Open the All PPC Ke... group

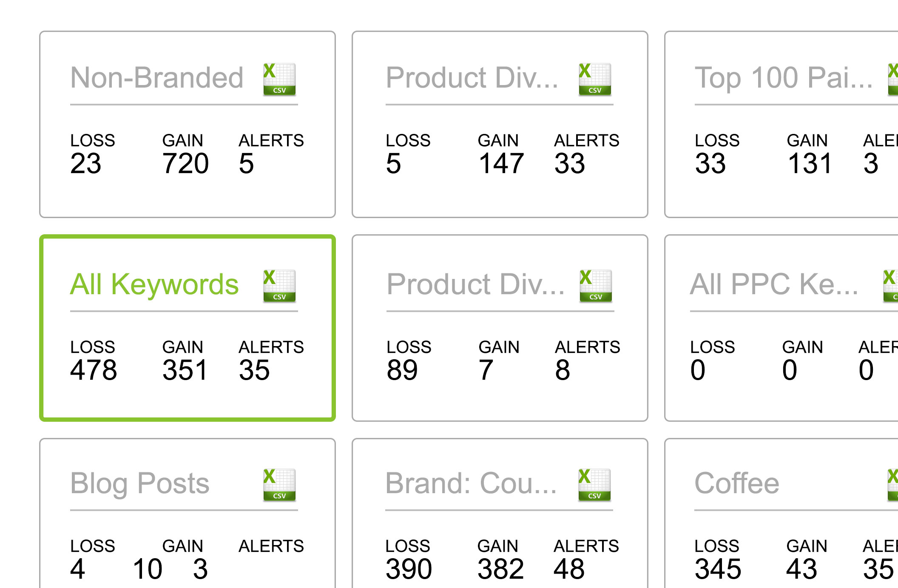(x=774, y=284)
